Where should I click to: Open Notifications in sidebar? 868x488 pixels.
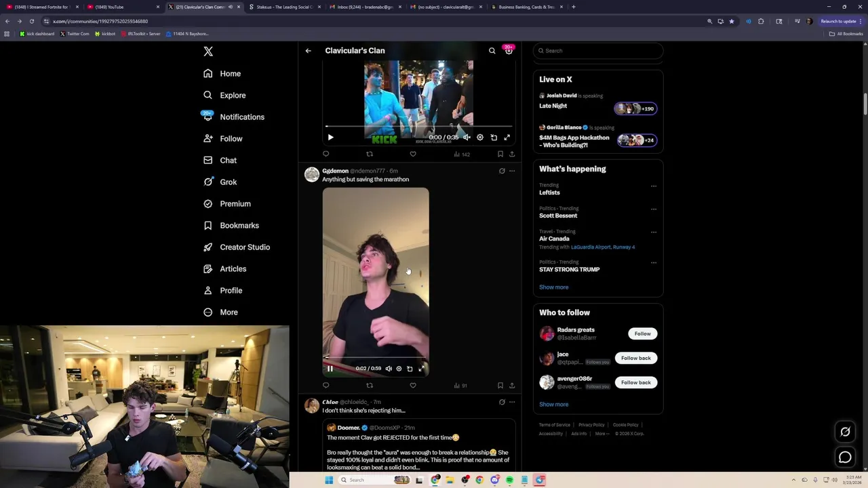tap(233, 117)
